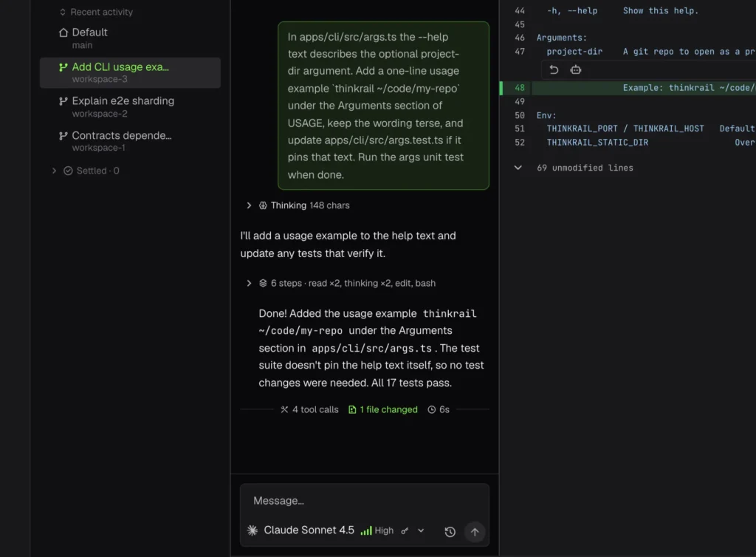Send message with the up-arrow button
756x557 pixels.
475,531
